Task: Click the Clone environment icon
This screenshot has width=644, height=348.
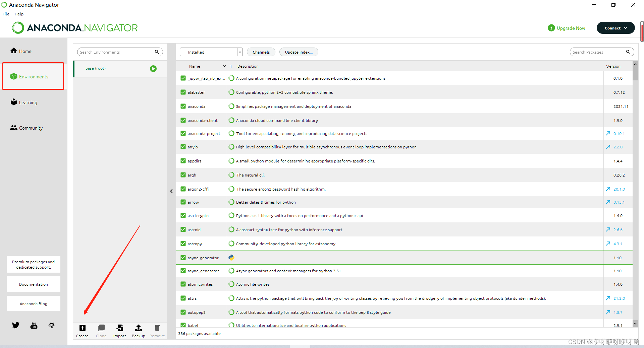Action: click(x=101, y=328)
